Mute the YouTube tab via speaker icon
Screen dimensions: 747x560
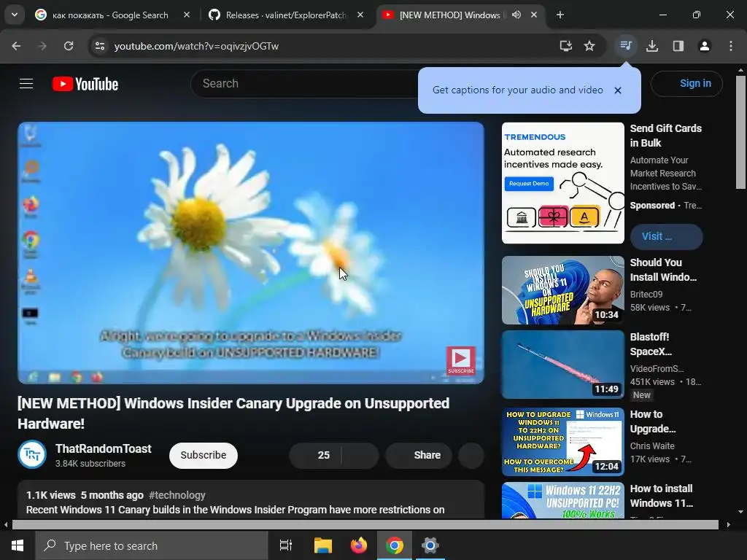tap(516, 15)
